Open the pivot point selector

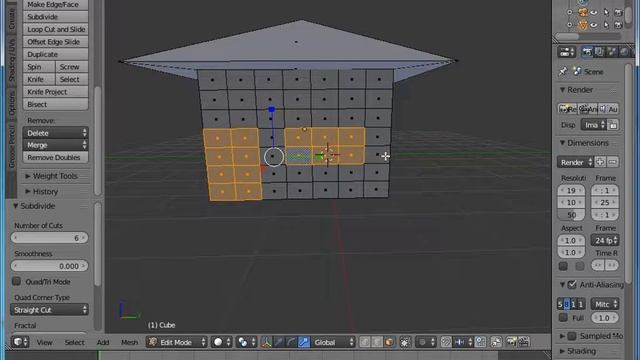246,342
